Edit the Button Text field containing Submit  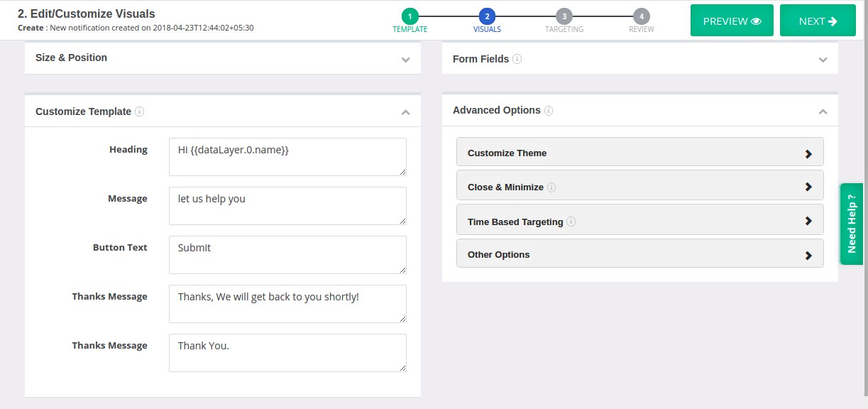(x=287, y=255)
